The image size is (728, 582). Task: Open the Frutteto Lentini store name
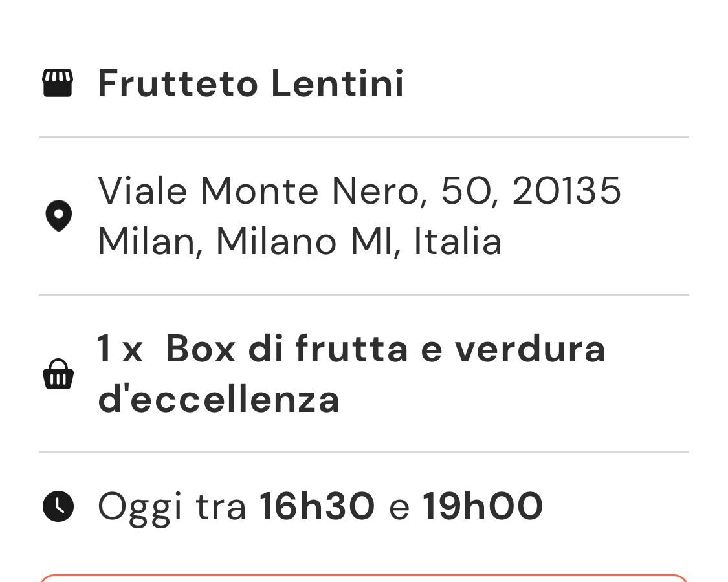250,83
